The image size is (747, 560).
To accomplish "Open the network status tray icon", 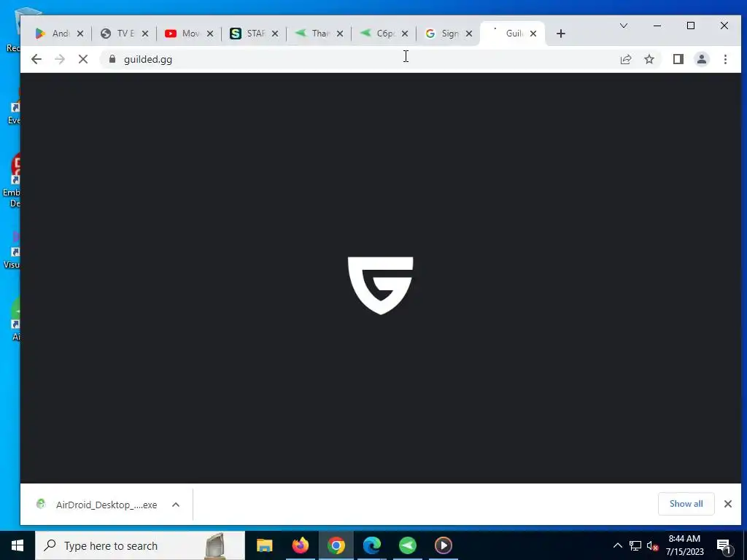I will pyautogui.click(x=635, y=545).
